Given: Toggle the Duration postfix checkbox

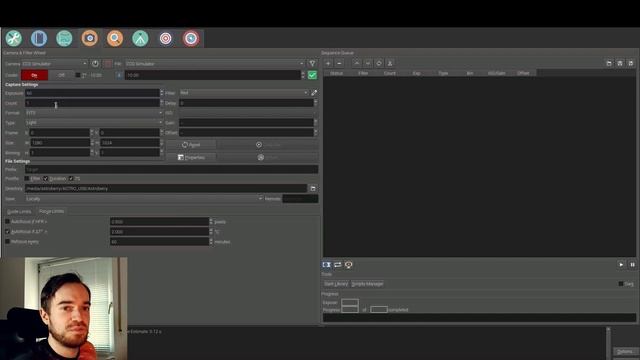Looking at the screenshot, I should tap(46, 179).
